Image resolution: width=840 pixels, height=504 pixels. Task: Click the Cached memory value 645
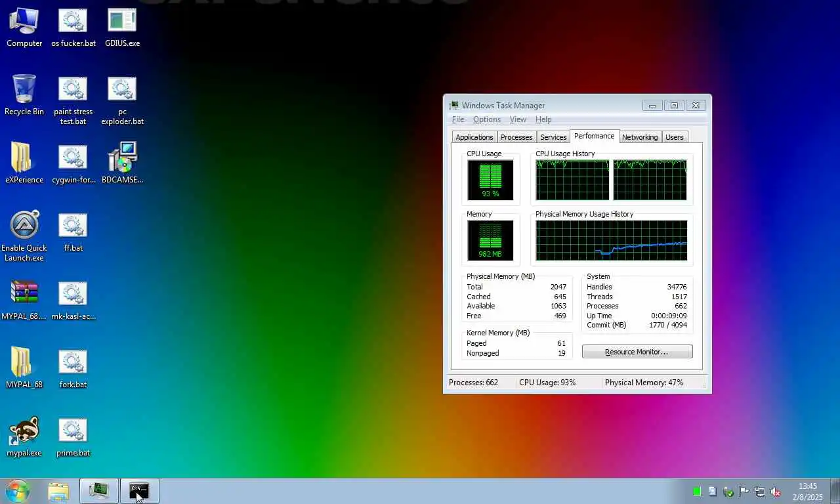click(560, 297)
